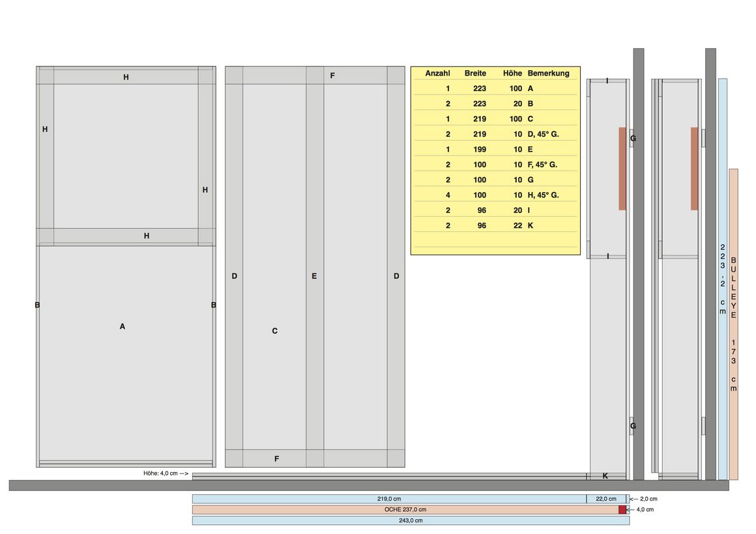Click the blue 219,0 cm dimension bar
This screenshot has height=534, width=756.
[x=388, y=499]
